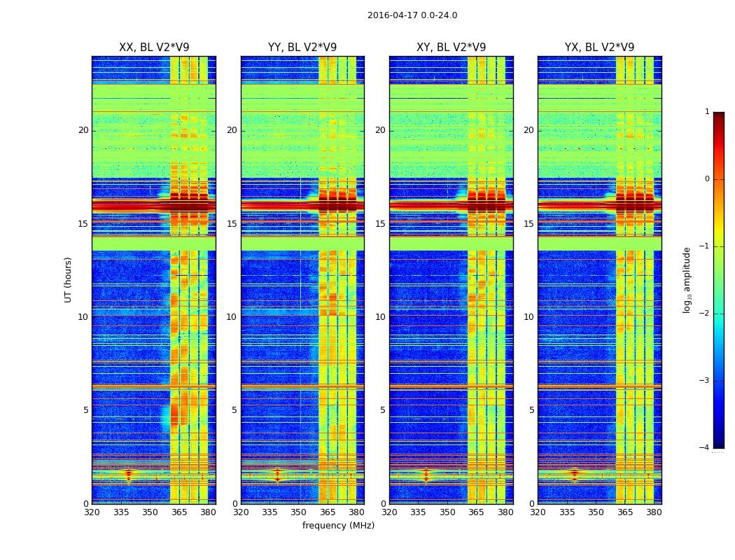Select the 'YY, BL V2*V9' panel title
The height and width of the screenshot is (560, 735).
pyautogui.click(x=302, y=48)
